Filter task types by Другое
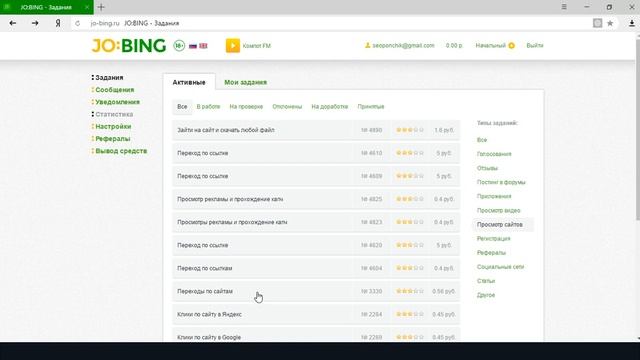The height and width of the screenshot is (360, 640). [486, 295]
